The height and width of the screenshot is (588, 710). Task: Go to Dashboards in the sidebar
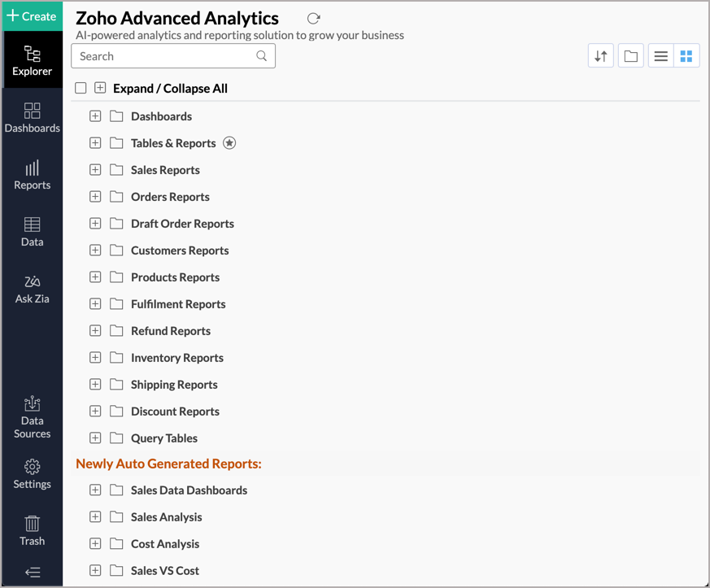pos(32,118)
